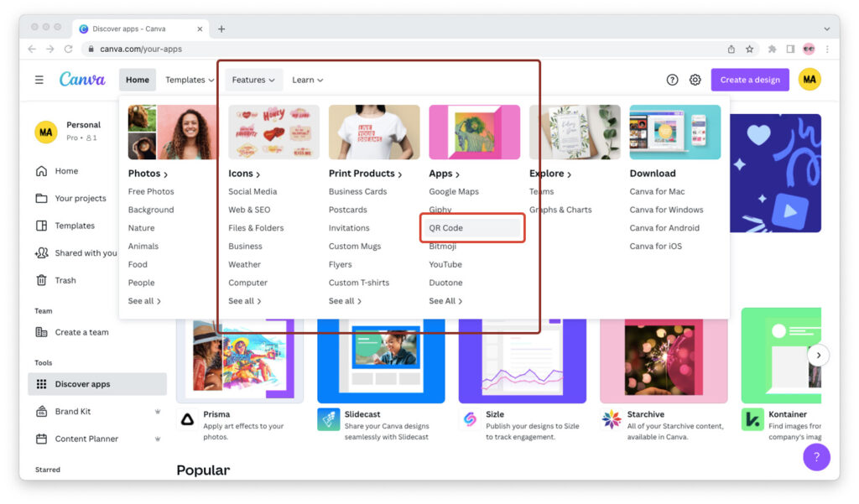
Task: Open the Starchive app icon
Action: (x=612, y=419)
